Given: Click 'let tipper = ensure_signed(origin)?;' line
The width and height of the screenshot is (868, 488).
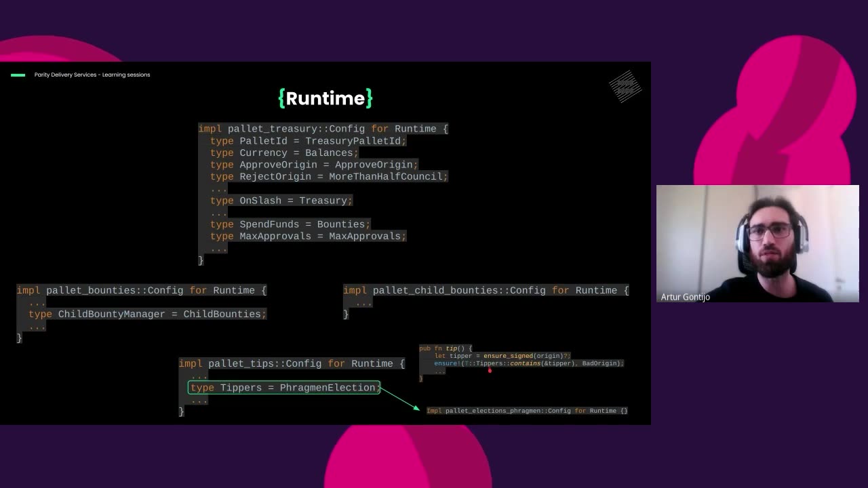Looking at the screenshot, I should coord(502,356).
